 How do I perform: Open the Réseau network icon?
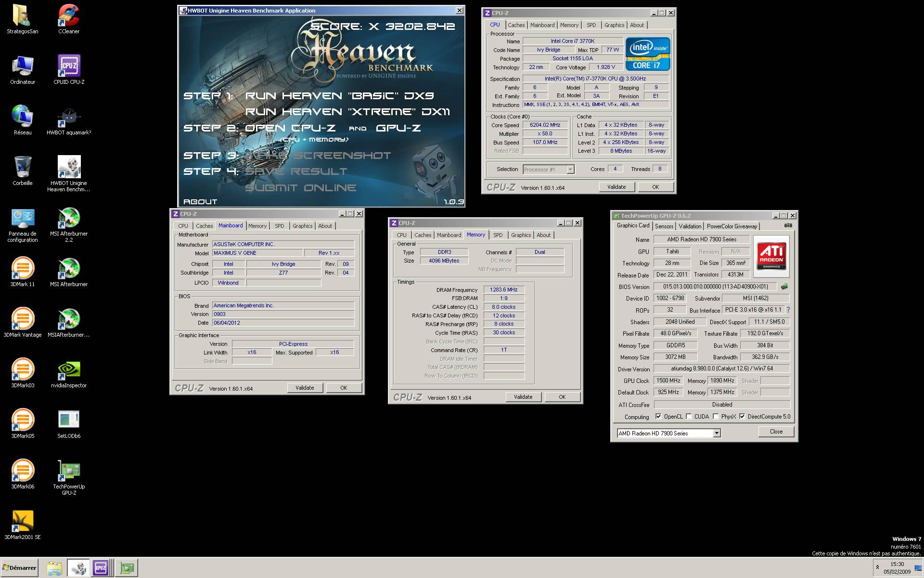click(23, 120)
